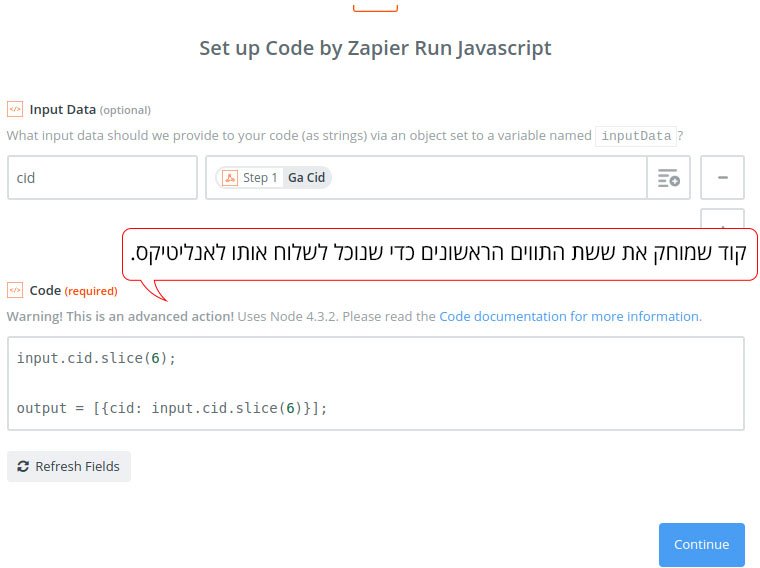Open the Code documentation link

click(x=570, y=316)
